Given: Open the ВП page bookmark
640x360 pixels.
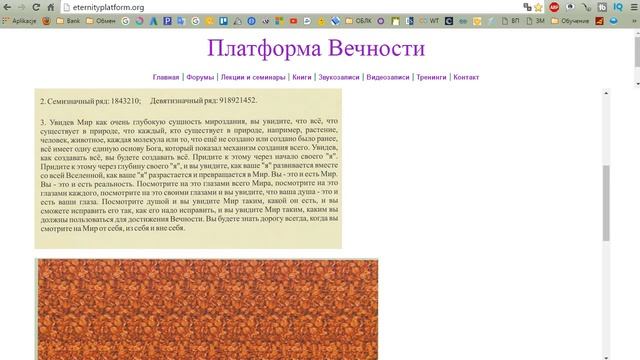Looking at the screenshot, I should pyautogui.click(x=511, y=21).
